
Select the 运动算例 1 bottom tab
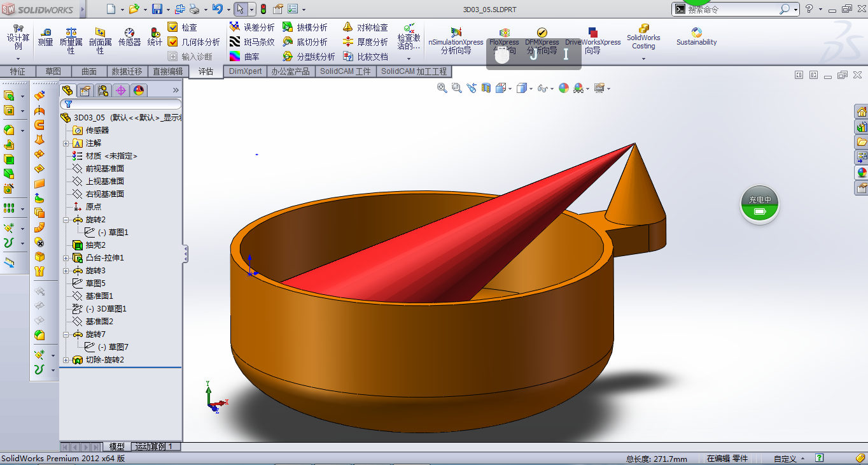pos(156,447)
